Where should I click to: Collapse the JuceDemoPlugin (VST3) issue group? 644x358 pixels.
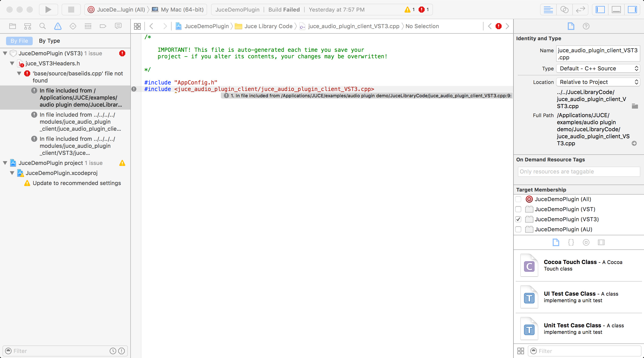[x=5, y=53]
